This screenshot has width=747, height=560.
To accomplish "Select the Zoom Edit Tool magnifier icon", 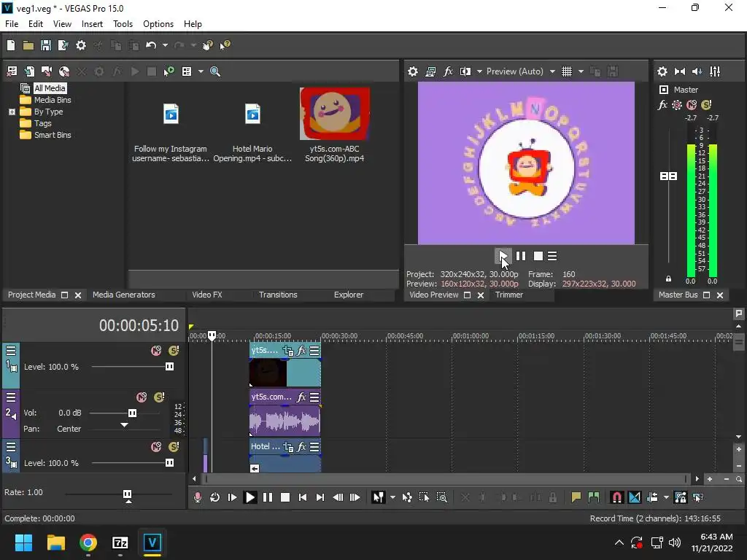I will (x=441, y=497).
